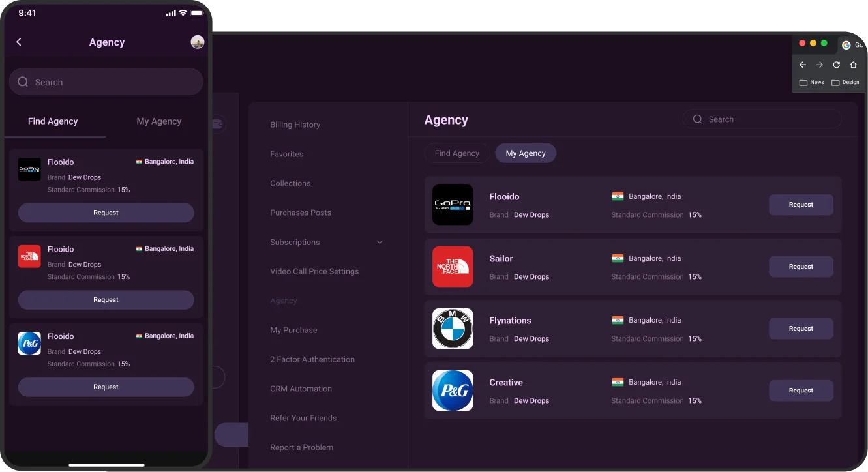The height and width of the screenshot is (472, 868).
Task: Click 'Sailor' agency name
Action: coord(501,259)
